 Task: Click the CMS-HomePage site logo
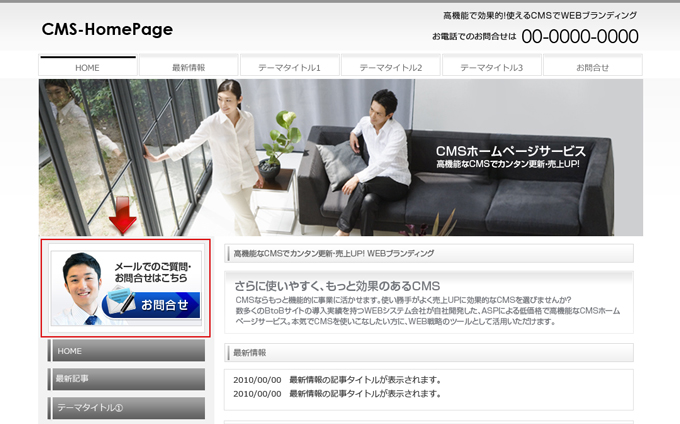click(107, 30)
